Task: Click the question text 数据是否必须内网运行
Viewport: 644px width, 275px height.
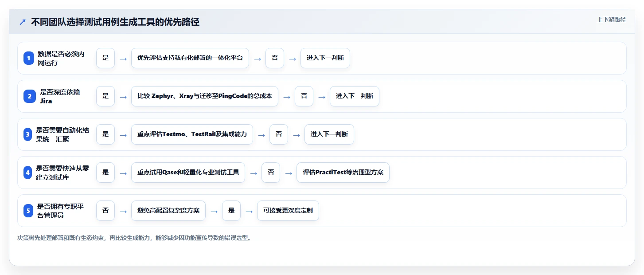Action: pyautogui.click(x=61, y=58)
